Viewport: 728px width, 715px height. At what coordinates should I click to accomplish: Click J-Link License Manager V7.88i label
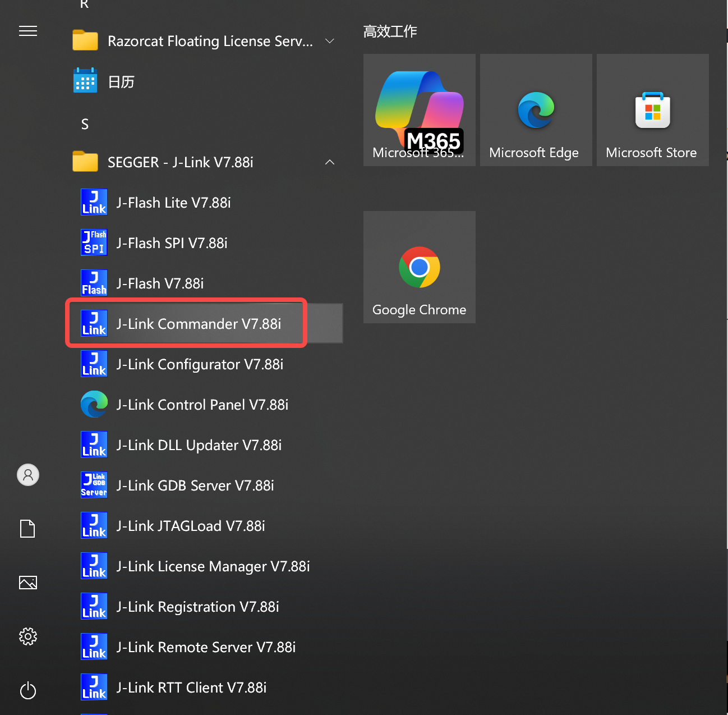(x=213, y=566)
